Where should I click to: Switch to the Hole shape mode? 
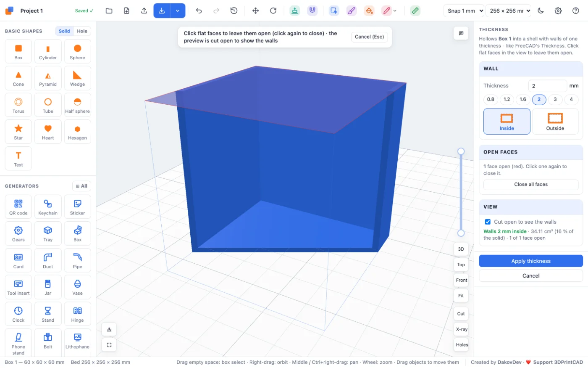[82, 31]
